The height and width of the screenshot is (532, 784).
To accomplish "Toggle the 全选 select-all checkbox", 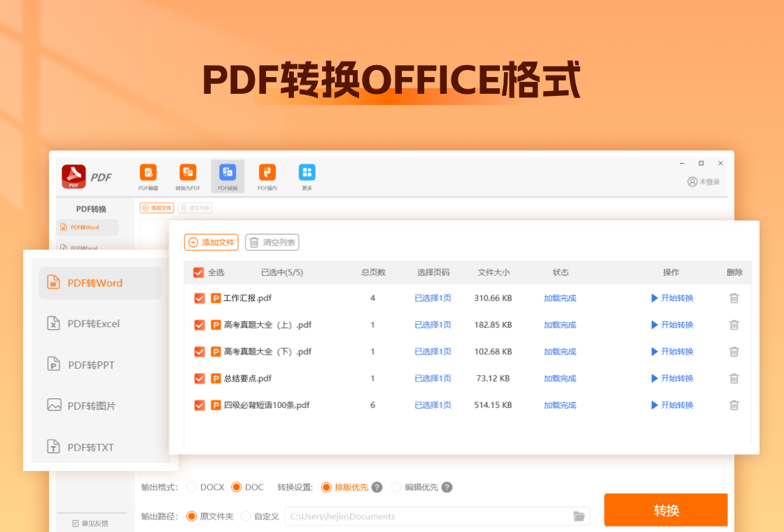I will pyautogui.click(x=199, y=272).
